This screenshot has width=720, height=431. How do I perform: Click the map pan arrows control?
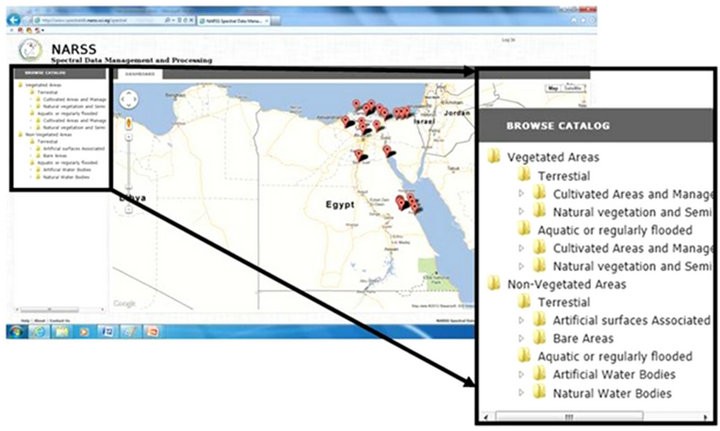pyautogui.click(x=128, y=99)
